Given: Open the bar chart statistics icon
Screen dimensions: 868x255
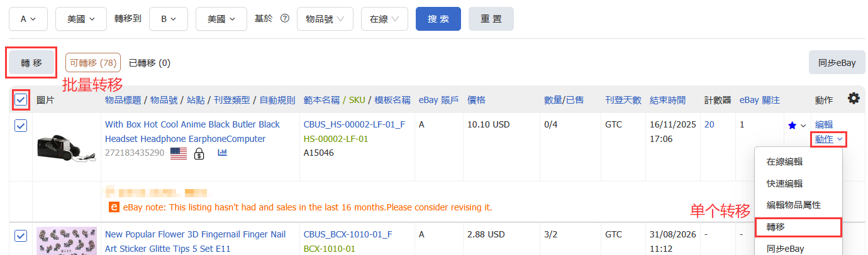Looking at the screenshot, I should tap(222, 153).
